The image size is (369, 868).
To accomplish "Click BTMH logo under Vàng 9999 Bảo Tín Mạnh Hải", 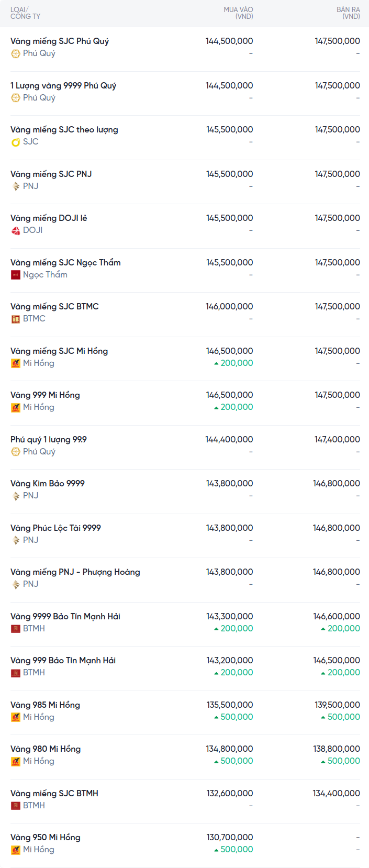I will pos(16,629).
